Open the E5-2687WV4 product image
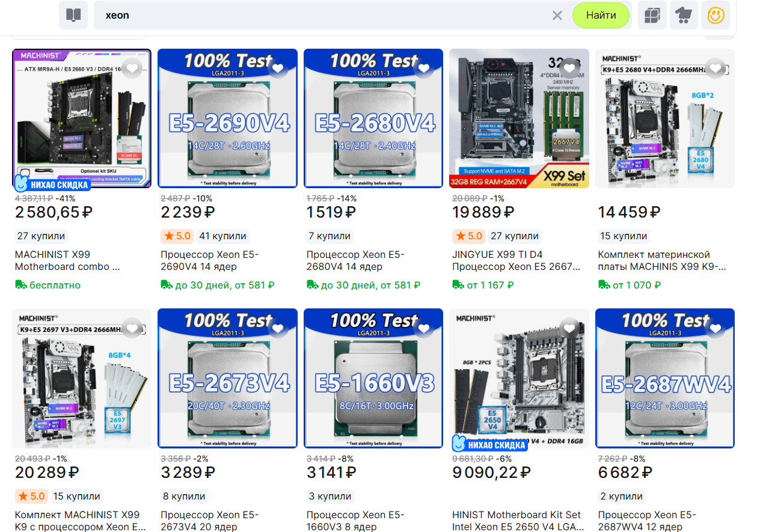Image resolution: width=760 pixels, height=532 pixels. (x=665, y=379)
